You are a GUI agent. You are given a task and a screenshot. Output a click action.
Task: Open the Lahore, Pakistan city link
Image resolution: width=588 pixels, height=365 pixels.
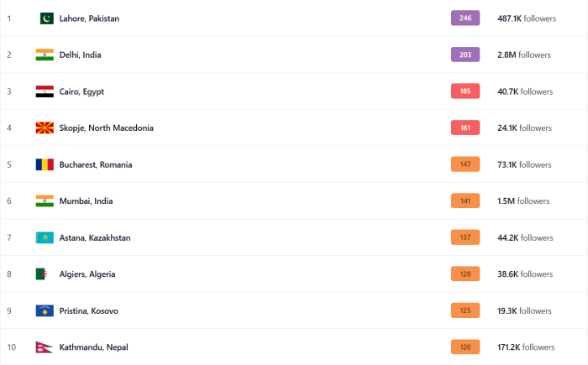pos(89,18)
